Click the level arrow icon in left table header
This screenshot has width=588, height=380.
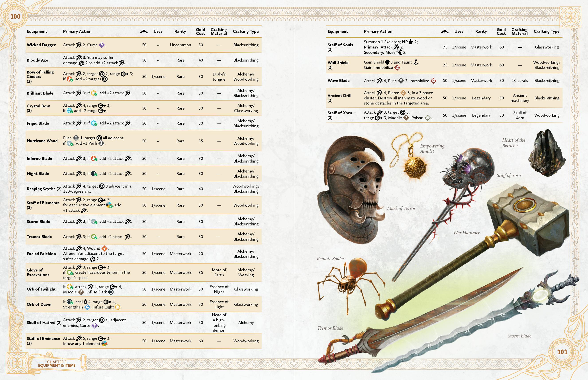pos(144,32)
